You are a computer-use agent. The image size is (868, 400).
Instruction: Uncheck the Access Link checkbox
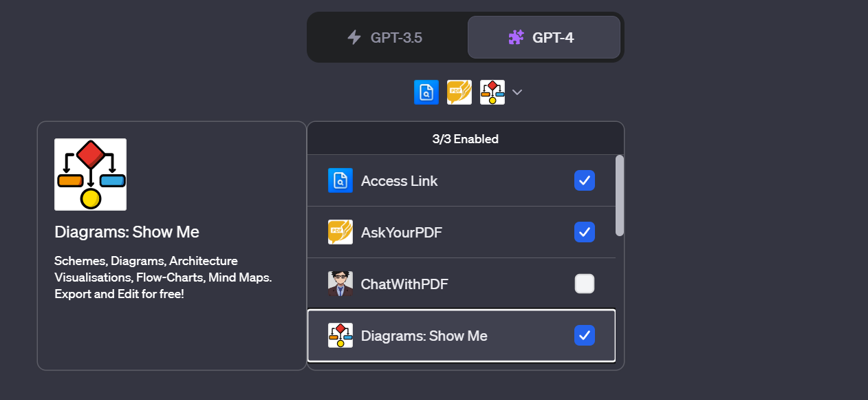(585, 180)
